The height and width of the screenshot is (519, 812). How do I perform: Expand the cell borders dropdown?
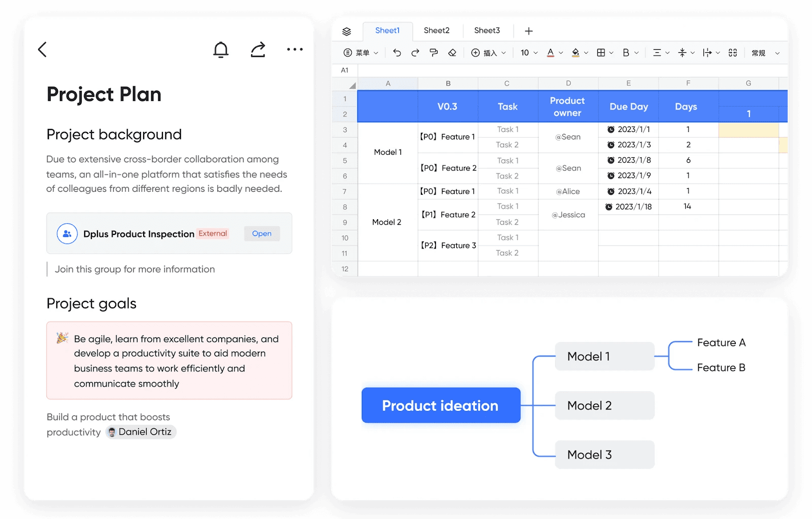tap(605, 53)
